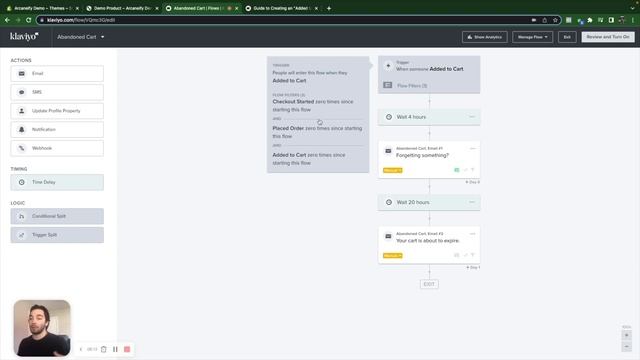This screenshot has width=640, height=360.
Task: Click the browser share icon in address bar
Action: click(544, 20)
